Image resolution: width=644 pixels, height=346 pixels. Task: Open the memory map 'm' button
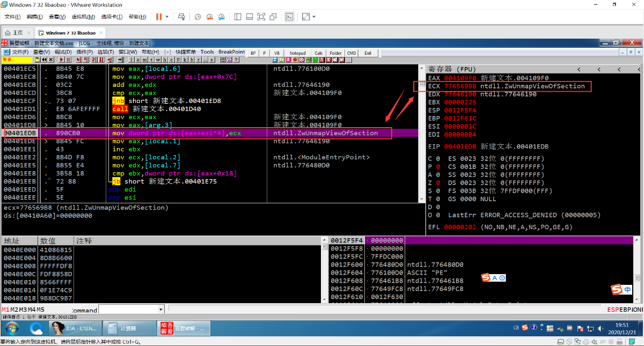pyautogui.click(x=144, y=60)
